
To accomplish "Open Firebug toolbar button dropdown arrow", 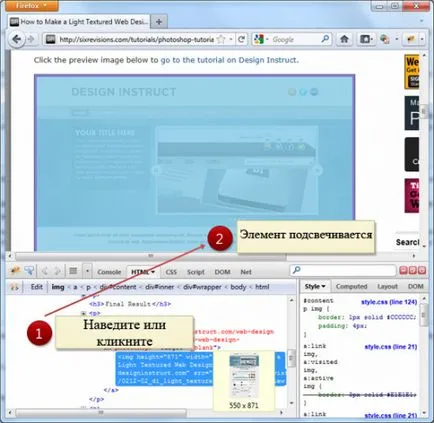I will pos(422,39).
